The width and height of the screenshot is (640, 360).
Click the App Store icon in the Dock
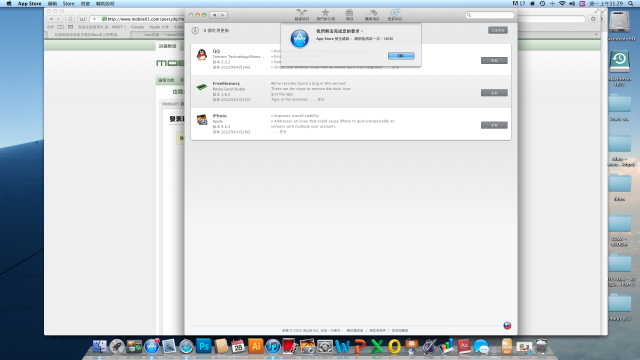151,347
